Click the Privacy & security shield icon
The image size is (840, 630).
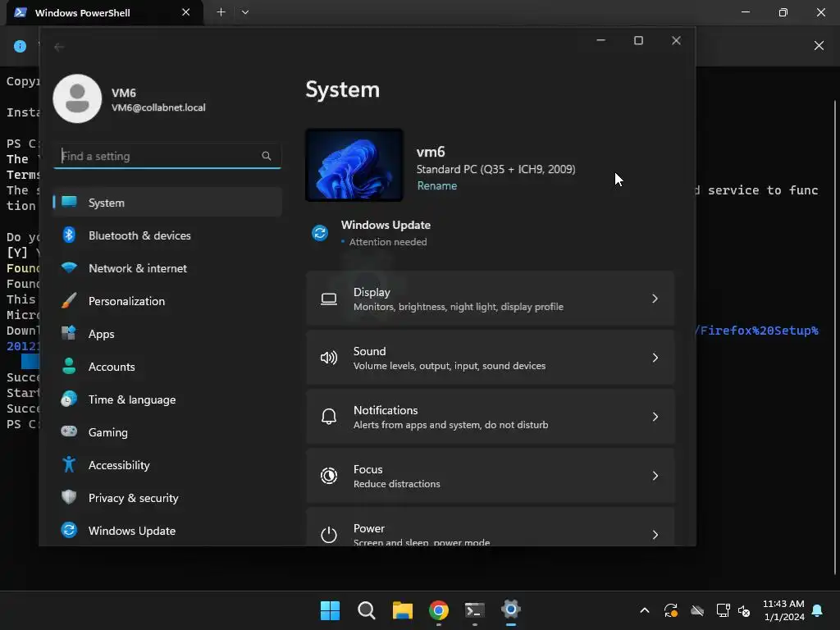point(69,497)
